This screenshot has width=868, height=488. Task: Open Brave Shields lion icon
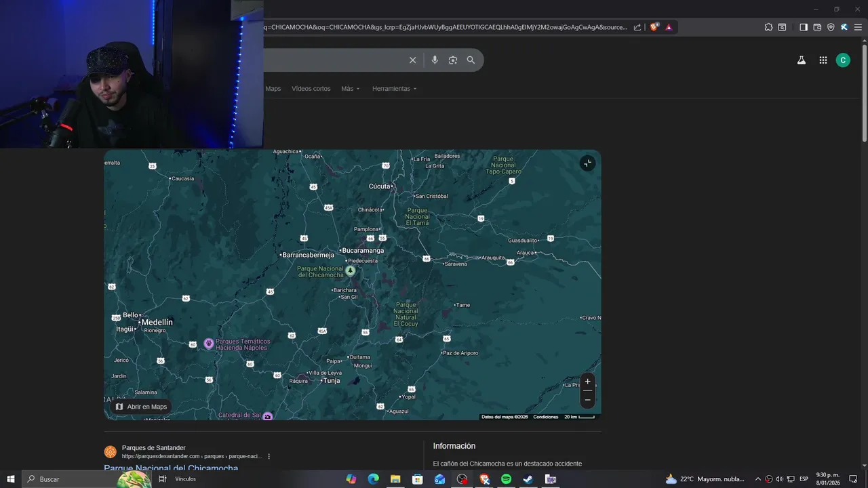coord(654,27)
